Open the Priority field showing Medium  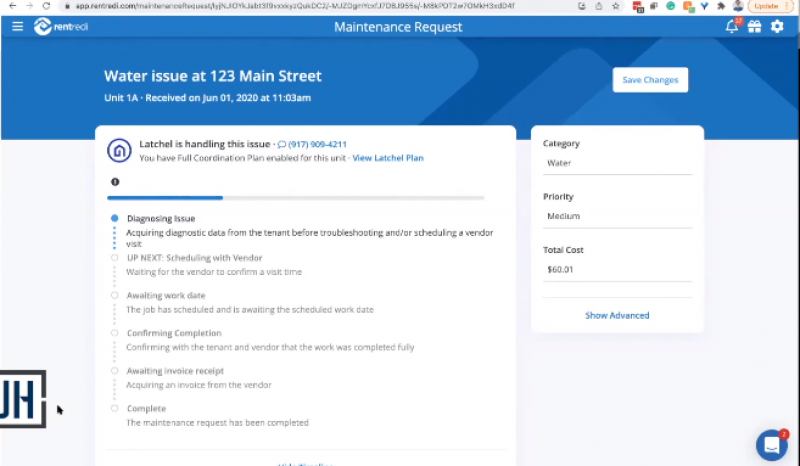point(617,216)
